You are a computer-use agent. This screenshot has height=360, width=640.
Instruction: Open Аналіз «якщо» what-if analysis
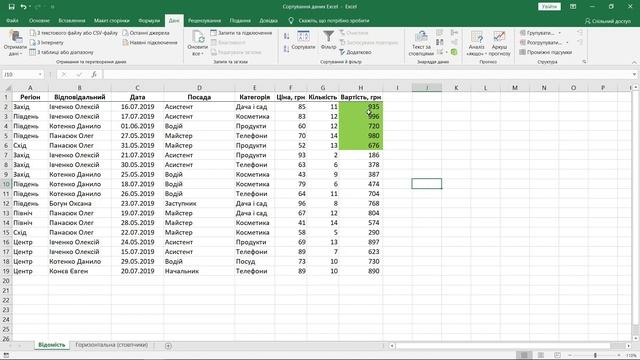476,43
